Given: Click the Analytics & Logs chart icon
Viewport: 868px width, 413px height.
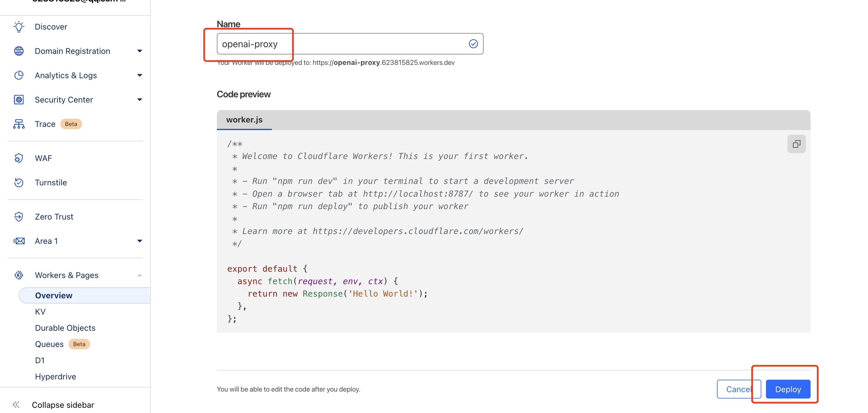Looking at the screenshot, I should pos(19,75).
